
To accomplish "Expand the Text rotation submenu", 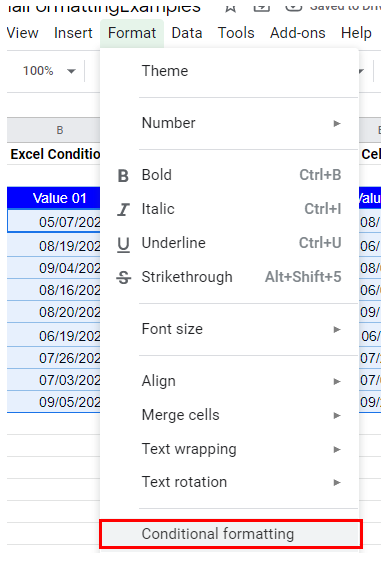I will [229, 482].
